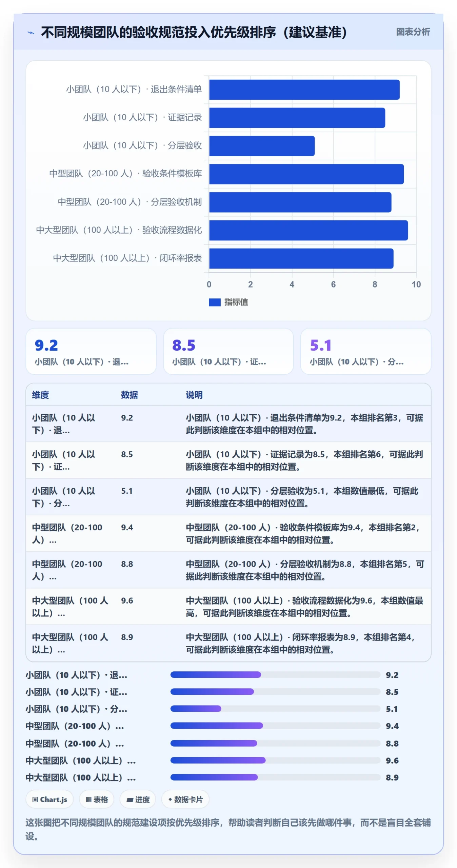This screenshot has height=868, width=457.
Task: Click the lightning icon beside the chart title
Action: pyautogui.click(x=31, y=33)
